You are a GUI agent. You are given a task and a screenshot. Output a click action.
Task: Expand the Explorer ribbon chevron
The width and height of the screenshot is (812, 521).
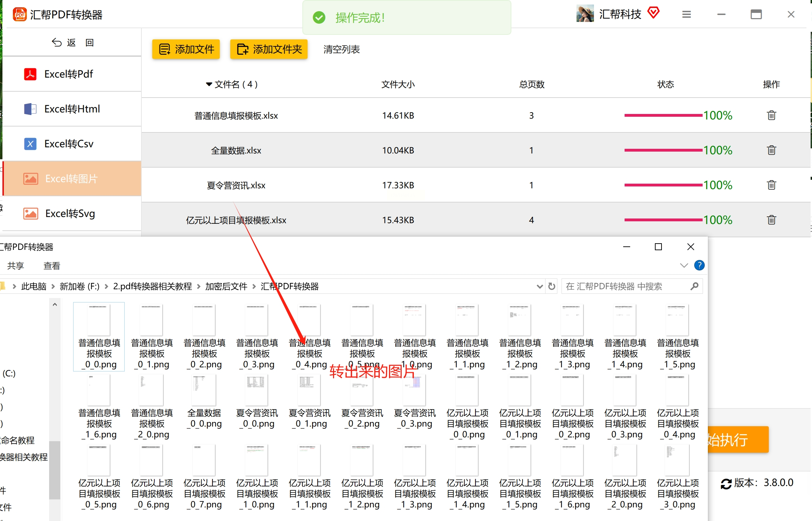coord(684,266)
